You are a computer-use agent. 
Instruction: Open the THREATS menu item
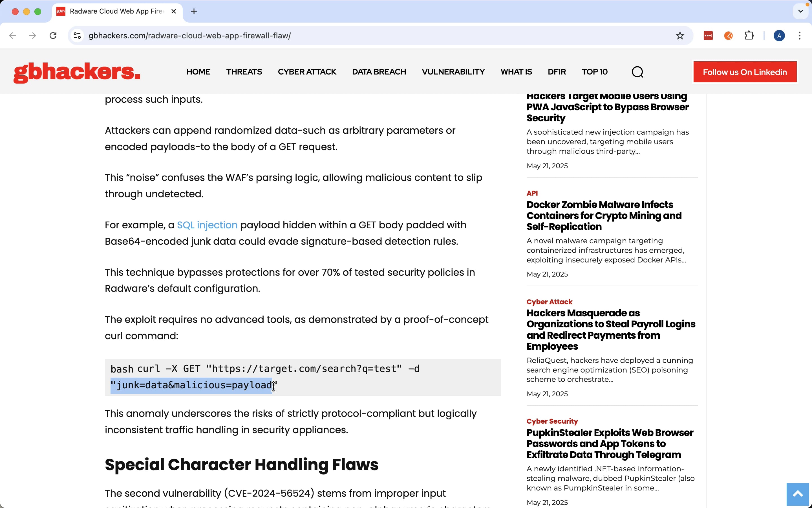244,72
